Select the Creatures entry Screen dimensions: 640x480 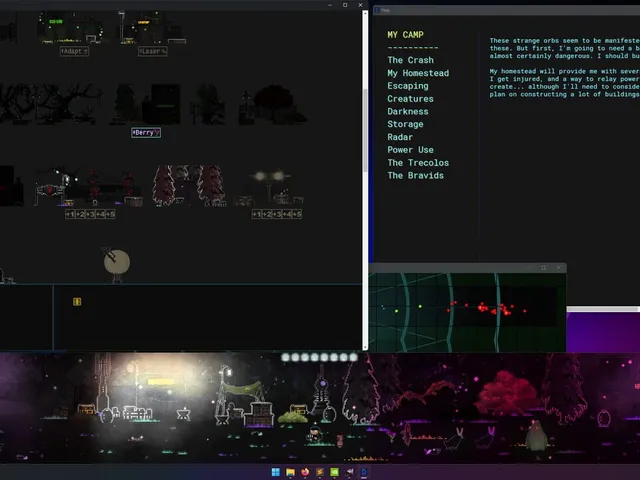click(410, 99)
